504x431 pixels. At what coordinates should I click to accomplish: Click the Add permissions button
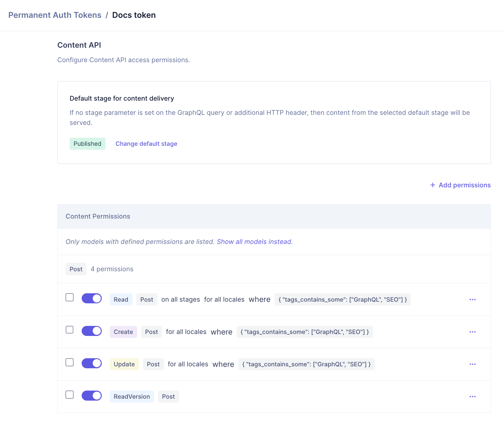pos(464,185)
